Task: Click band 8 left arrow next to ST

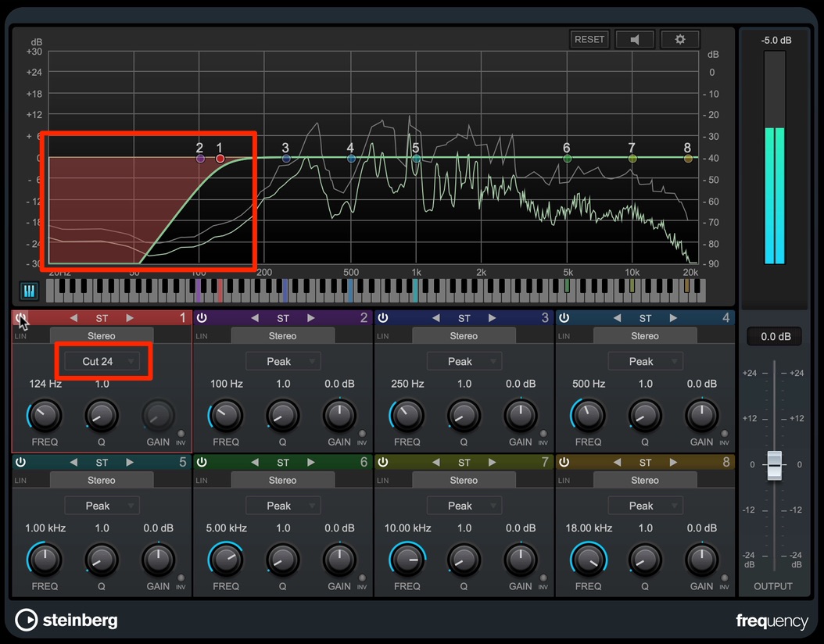Action: click(617, 462)
